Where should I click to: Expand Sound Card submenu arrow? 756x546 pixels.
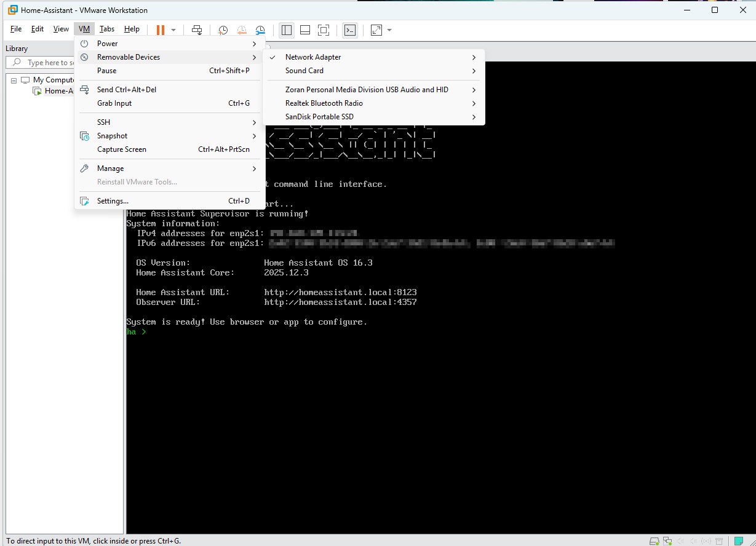[x=474, y=71]
